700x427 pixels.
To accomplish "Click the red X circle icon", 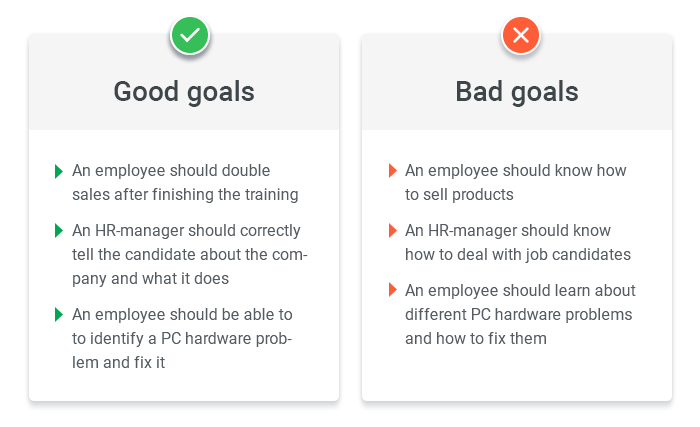I will coord(521,35).
